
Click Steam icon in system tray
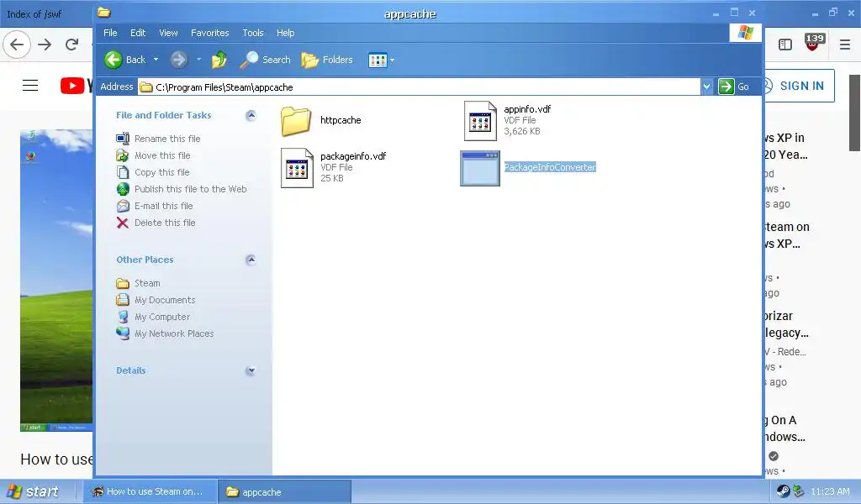pyautogui.click(x=783, y=492)
